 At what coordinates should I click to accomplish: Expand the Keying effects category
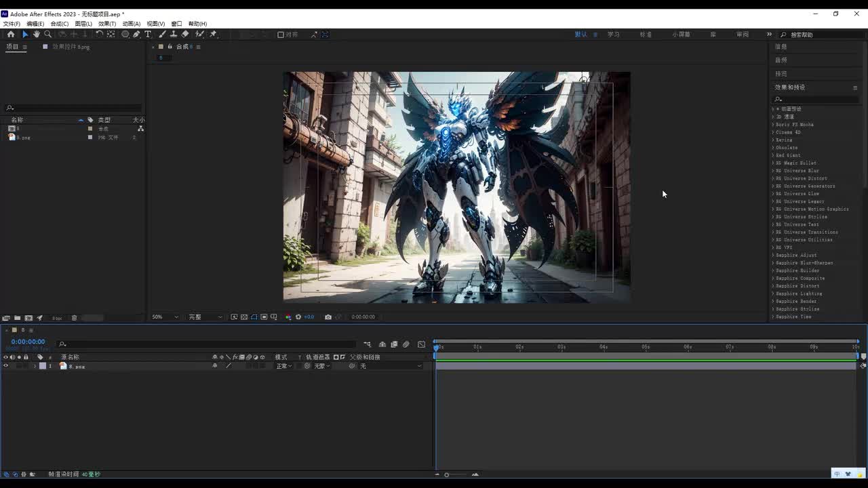pyautogui.click(x=773, y=140)
